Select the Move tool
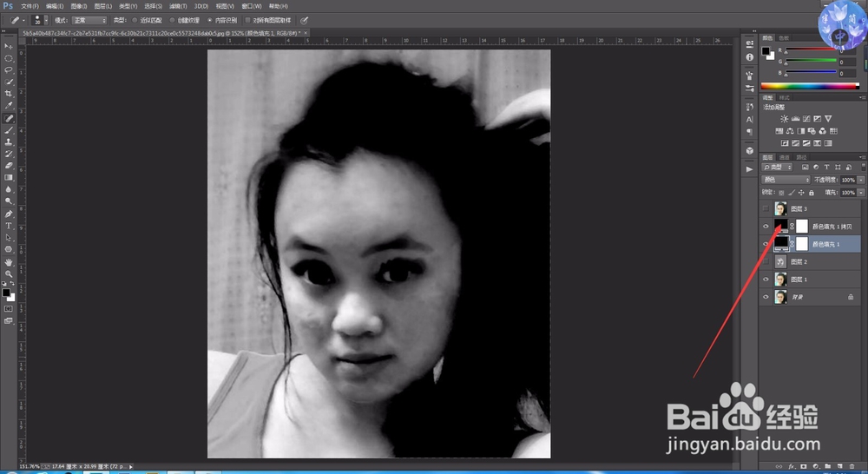The width and height of the screenshot is (868, 474). [9, 47]
